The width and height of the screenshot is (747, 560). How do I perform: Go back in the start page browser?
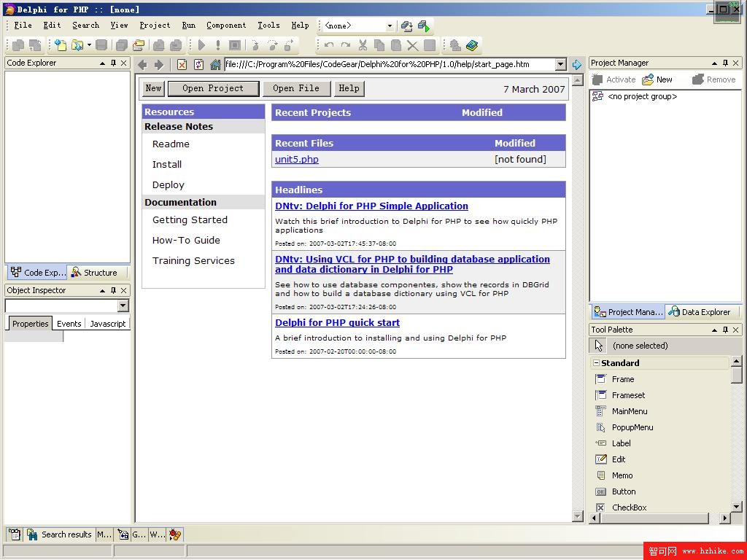[x=142, y=65]
